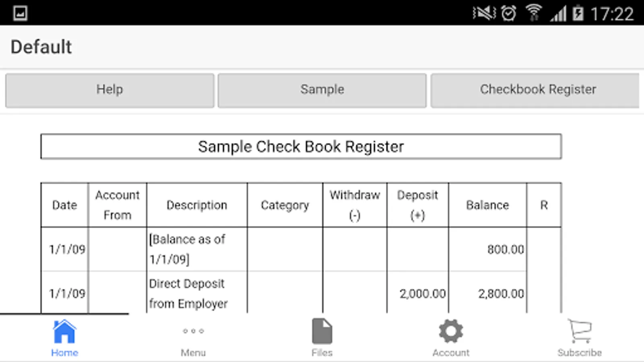
Task: Tap the 17:22 clock in status bar
Action: (x=612, y=14)
